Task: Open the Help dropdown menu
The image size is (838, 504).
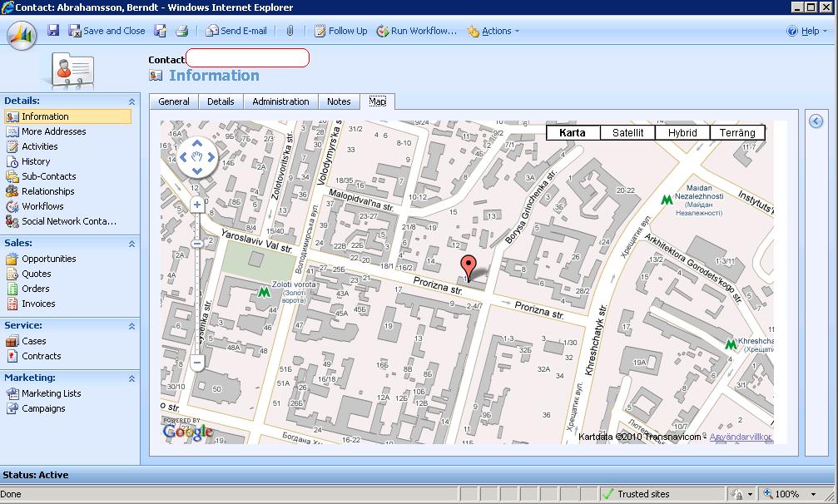Action: click(x=807, y=31)
